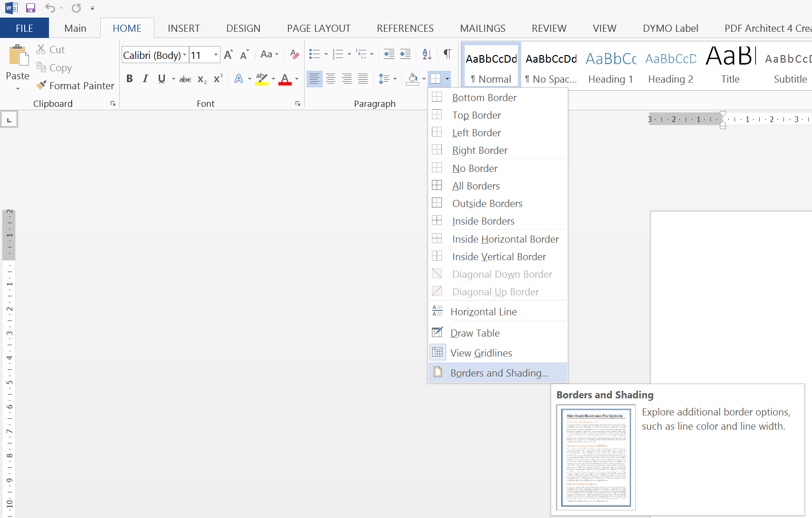Open the Font dialog launcher

point(298,104)
